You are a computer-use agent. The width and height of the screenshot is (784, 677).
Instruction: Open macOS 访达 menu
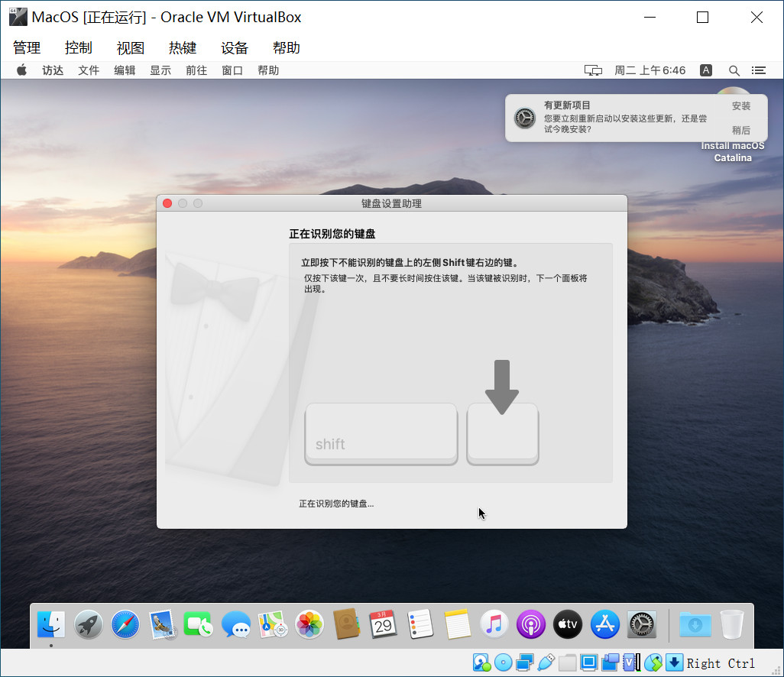(x=53, y=70)
